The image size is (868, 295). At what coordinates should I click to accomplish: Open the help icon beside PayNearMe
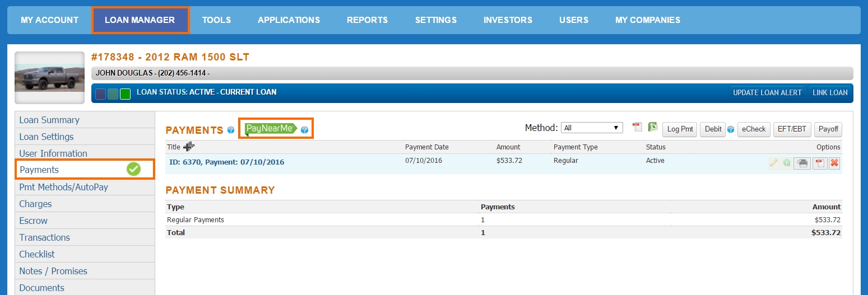click(x=304, y=130)
